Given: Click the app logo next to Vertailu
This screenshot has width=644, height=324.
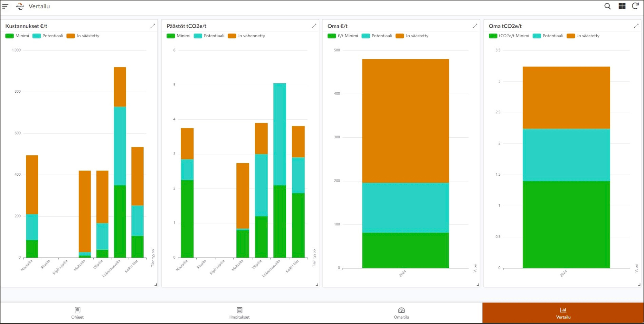Looking at the screenshot, I should 20,6.
